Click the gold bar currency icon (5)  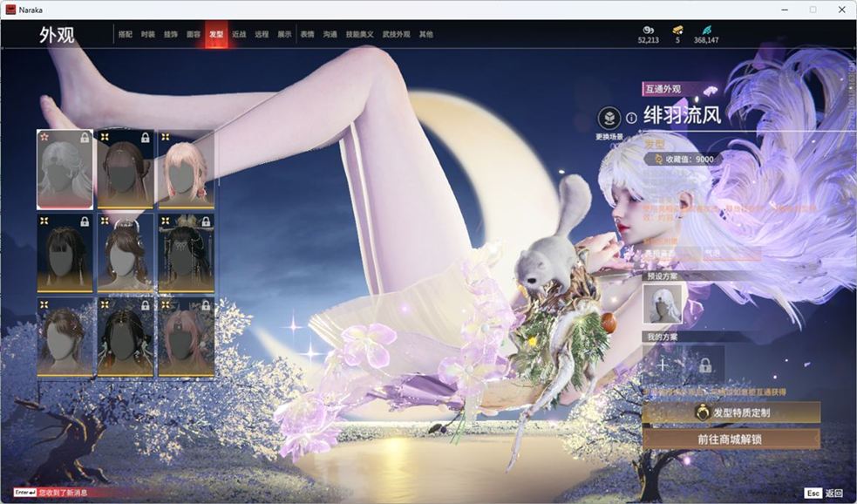[x=677, y=30]
